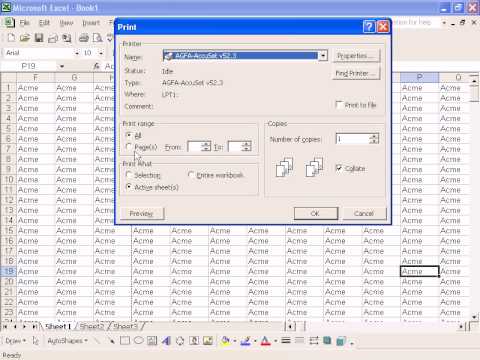Apply the Line Color brush
Viewport: 480px width, 360px height.
pos(245,341)
